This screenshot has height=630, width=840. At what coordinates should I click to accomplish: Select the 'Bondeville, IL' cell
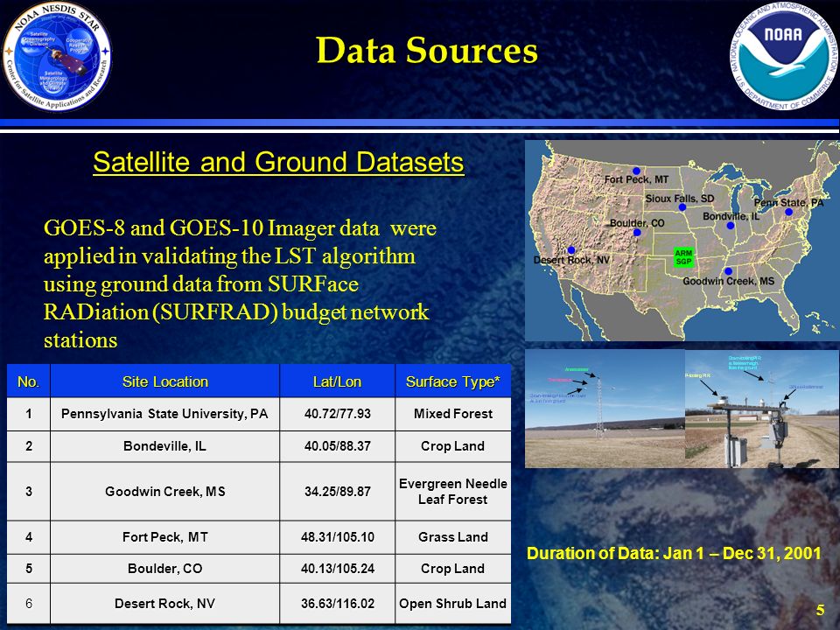point(165,446)
